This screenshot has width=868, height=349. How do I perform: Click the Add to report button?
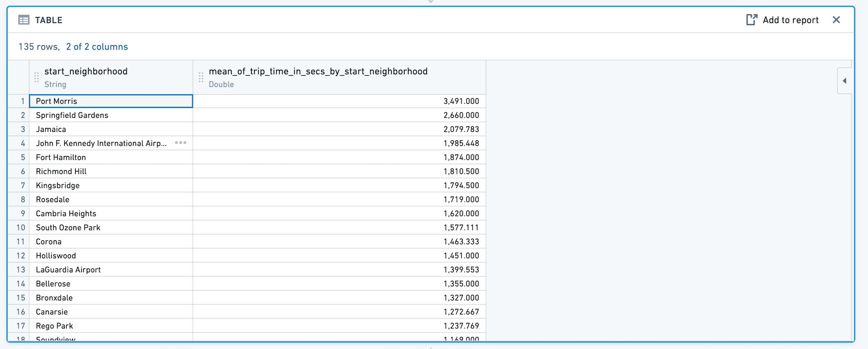(x=783, y=20)
